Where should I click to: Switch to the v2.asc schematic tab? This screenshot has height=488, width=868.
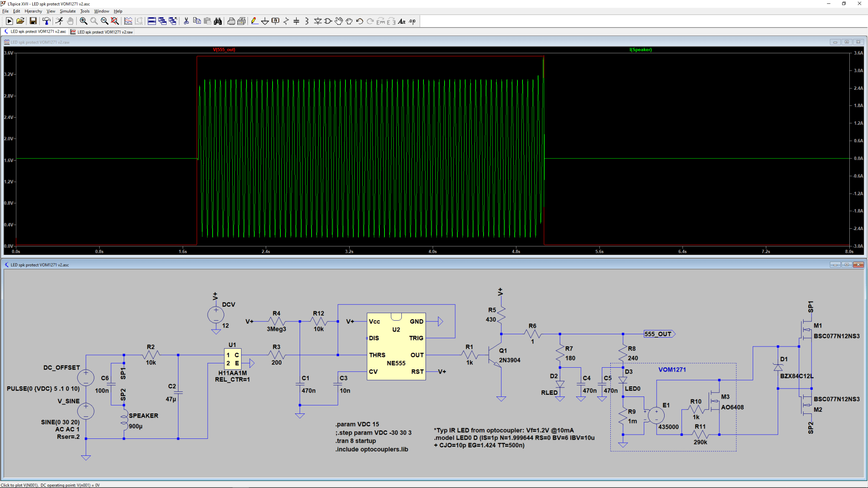(x=35, y=32)
